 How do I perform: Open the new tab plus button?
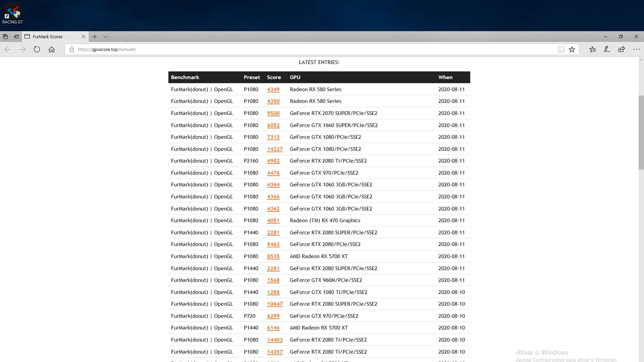(95, 37)
